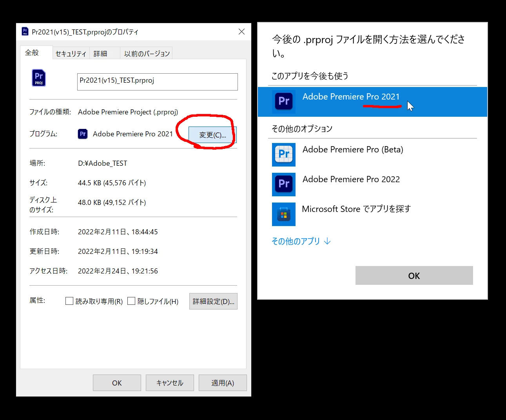The height and width of the screenshot is (420, 506).
Task: Click the 44.5 KB size value
Action: tap(112, 183)
